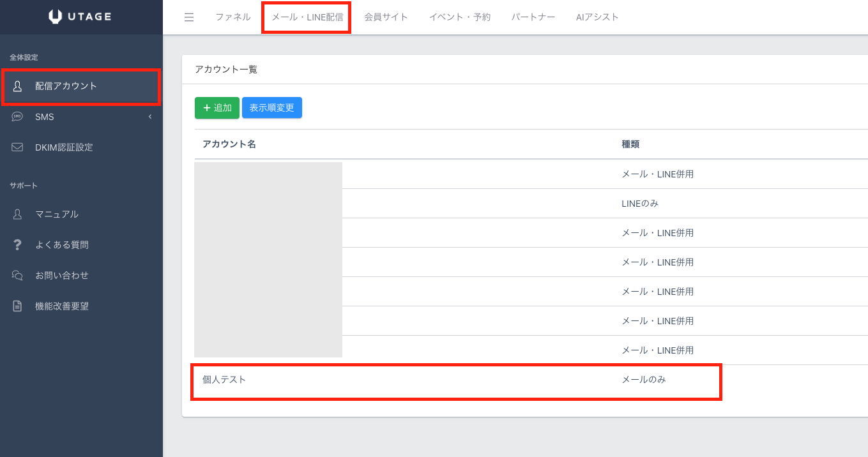Click the SMS speech bubble icon

[x=18, y=117]
